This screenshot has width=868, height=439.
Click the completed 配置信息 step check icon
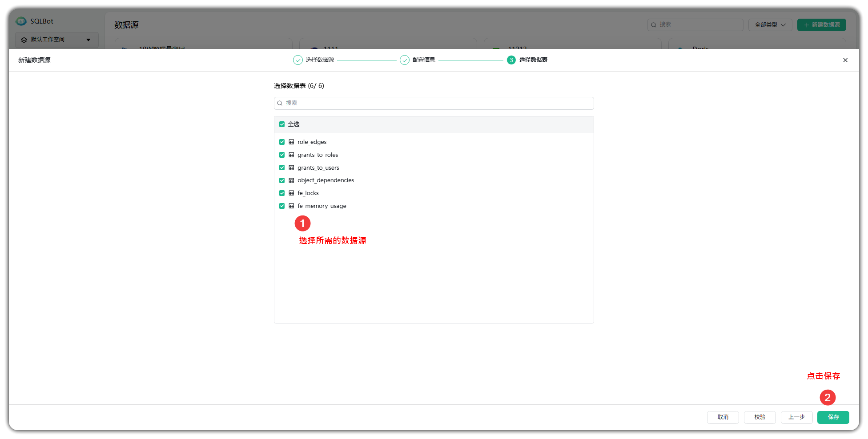pos(404,60)
